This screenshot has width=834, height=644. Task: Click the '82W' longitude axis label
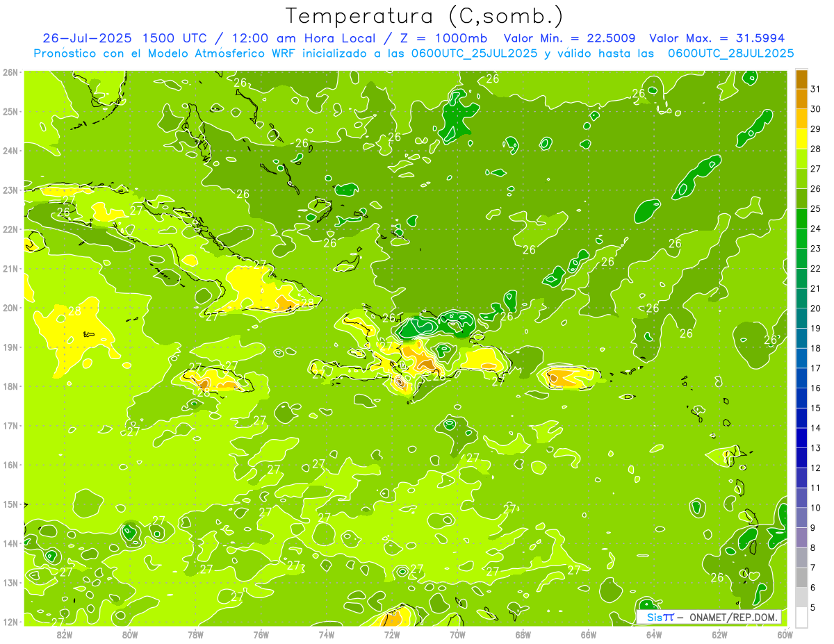tap(64, 634)
